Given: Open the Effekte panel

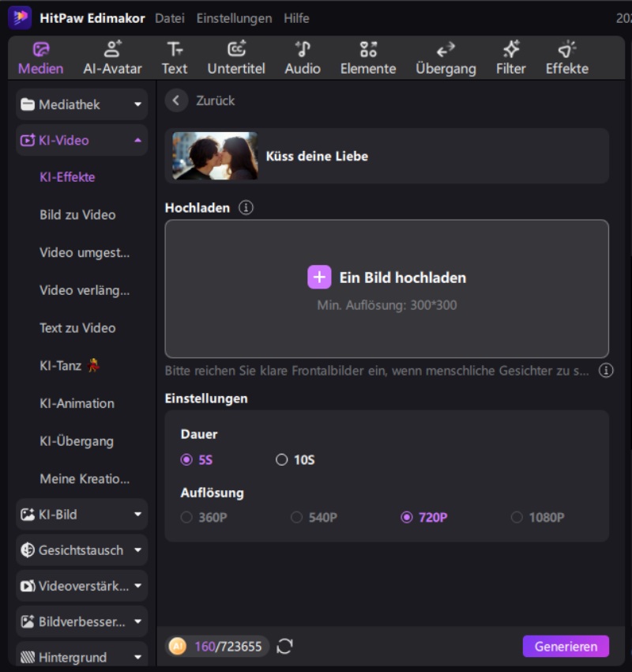Looking at the screenshot, I should [x=566, y=58].
